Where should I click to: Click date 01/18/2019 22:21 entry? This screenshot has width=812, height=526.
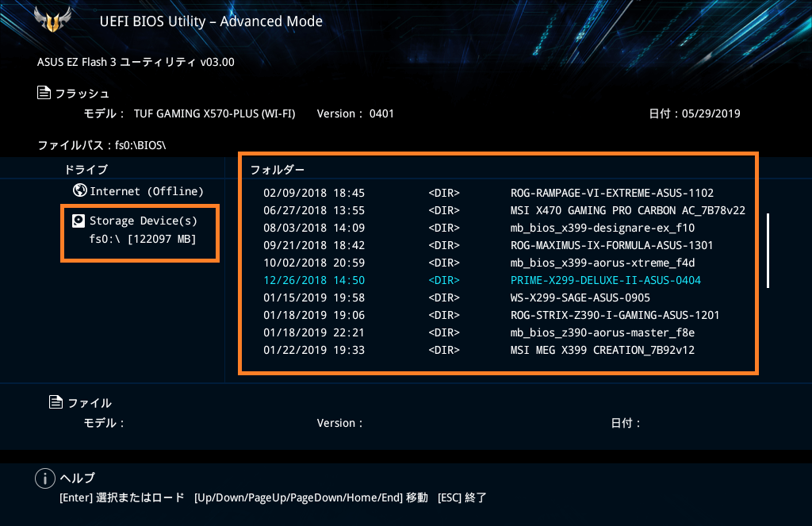tap(314, 332)
